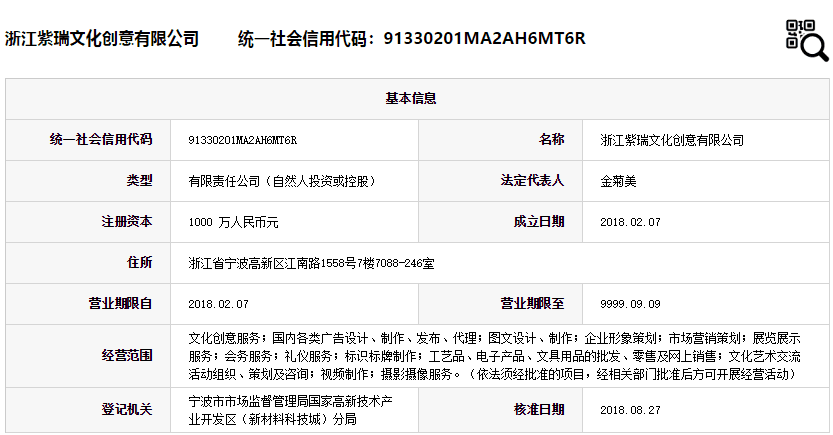Click the 营业期限至 label
The width and height of the screenshot is (833, 435).
tap(532, 303)
